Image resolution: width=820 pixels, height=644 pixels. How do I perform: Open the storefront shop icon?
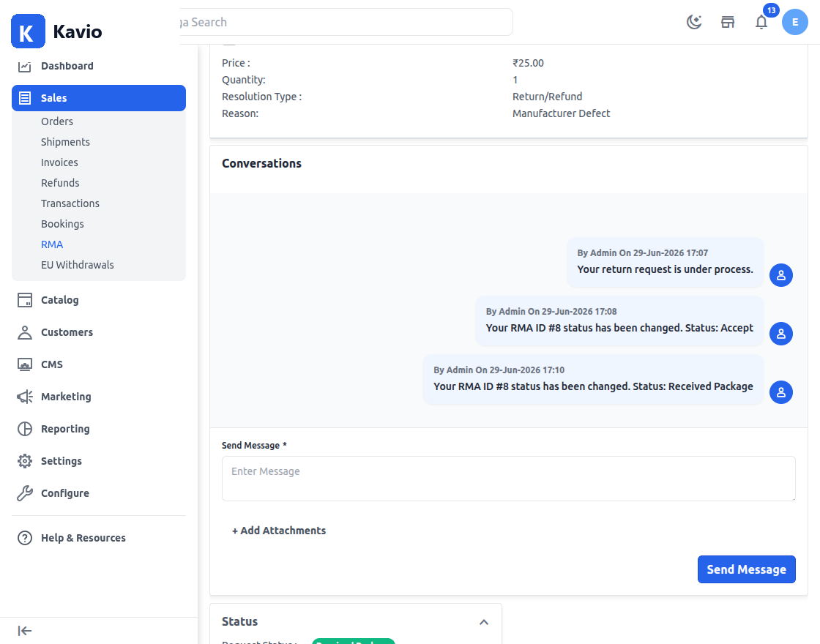click(x=728, y=22)
